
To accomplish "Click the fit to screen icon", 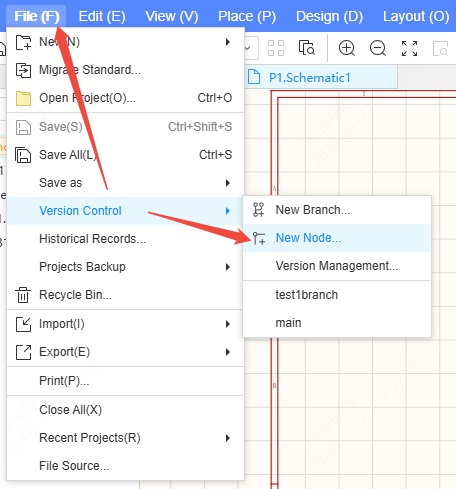I will pos(409,48).
